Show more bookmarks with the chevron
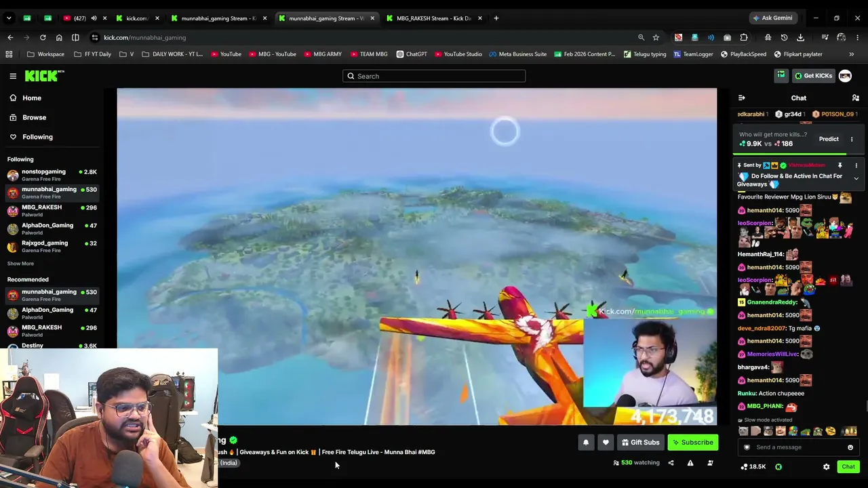868x488 pixels. [x=852, y=54]
